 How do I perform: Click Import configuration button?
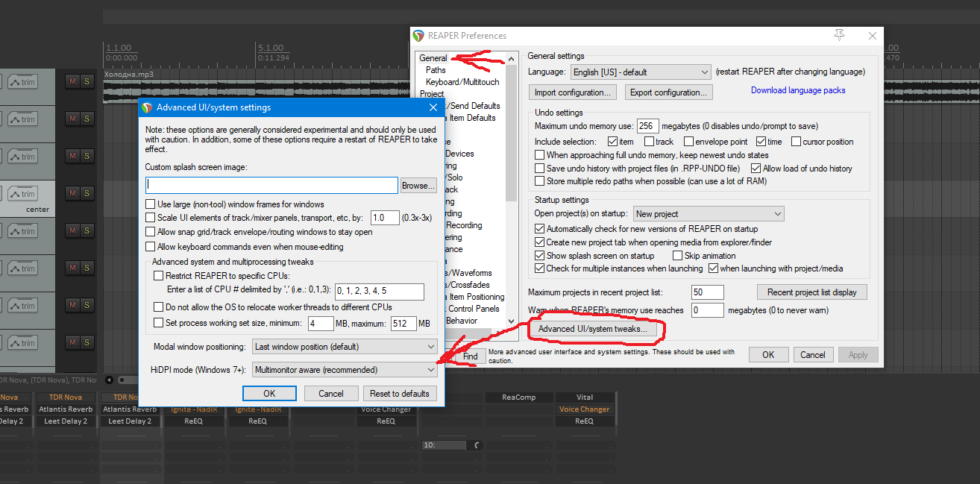coord(573,92)
